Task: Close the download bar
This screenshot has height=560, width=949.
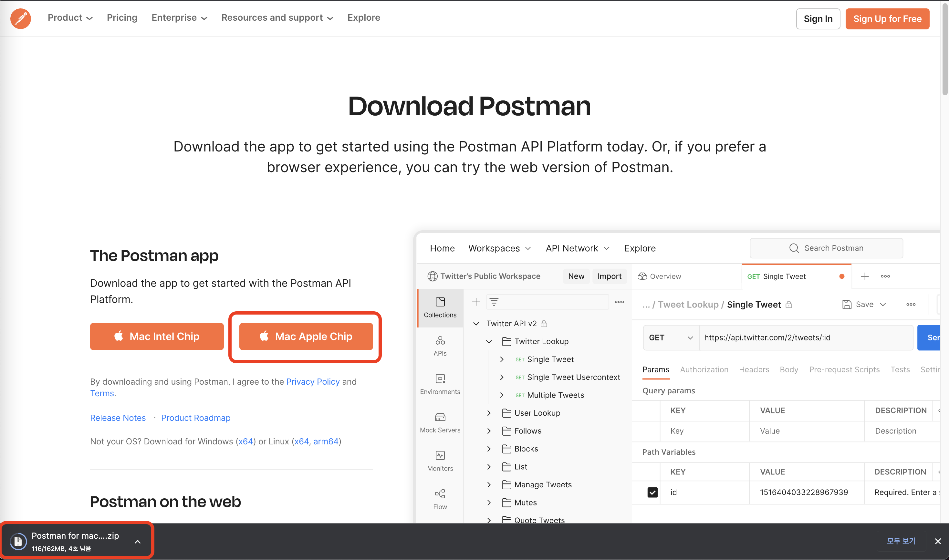Action: click(938, 541)
